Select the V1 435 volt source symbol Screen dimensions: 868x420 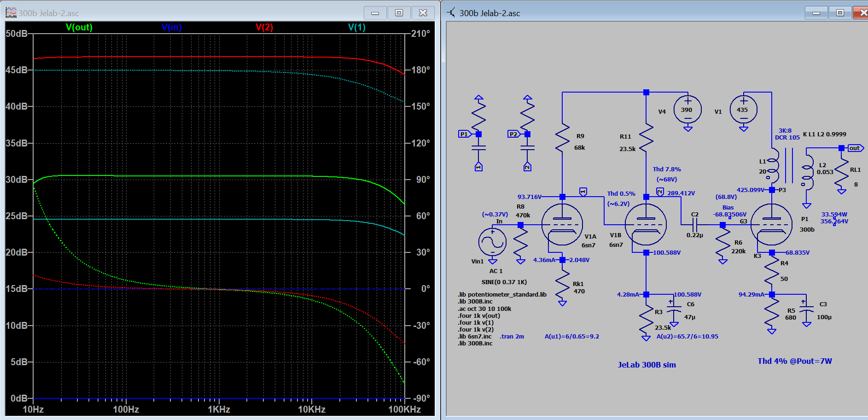coord(743,110)
